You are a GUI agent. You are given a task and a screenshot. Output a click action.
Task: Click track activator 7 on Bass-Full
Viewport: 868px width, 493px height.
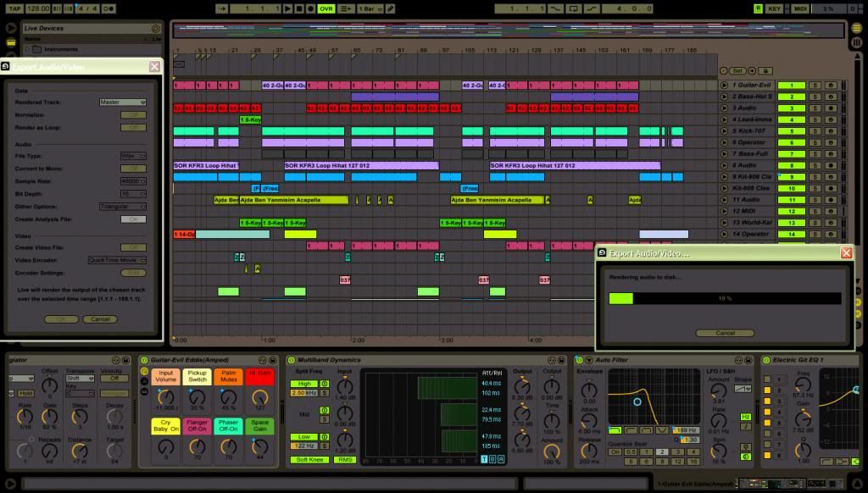click(x=792, y=154)
